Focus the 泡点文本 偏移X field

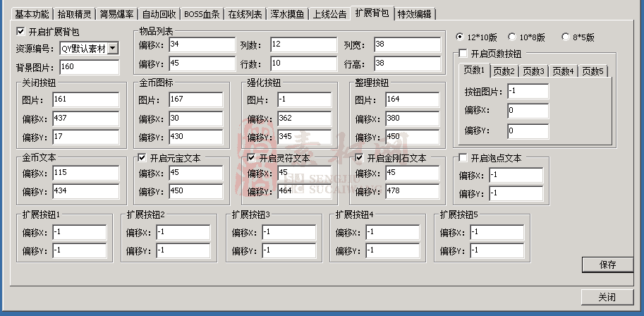(x=516, y=176)
